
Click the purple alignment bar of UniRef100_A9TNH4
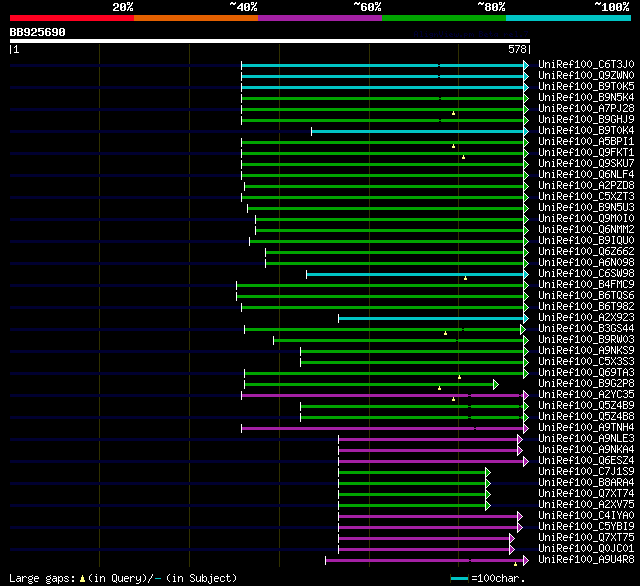[382, 428]
